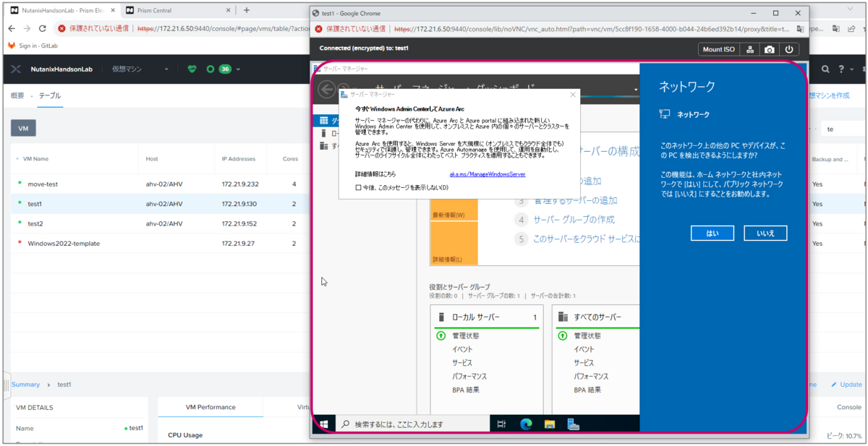Sort table by VM Name column
Screen dimensions: 868x446
(35, 159)
